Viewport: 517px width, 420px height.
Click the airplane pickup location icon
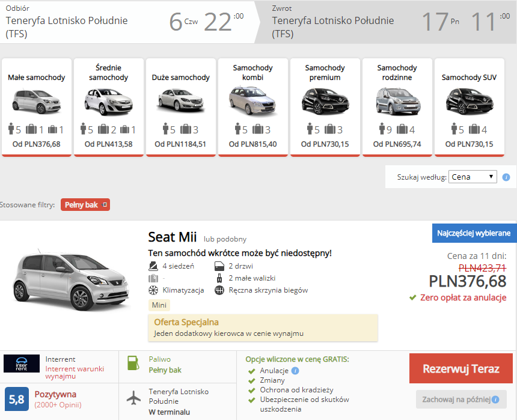(x=133, y=398)
